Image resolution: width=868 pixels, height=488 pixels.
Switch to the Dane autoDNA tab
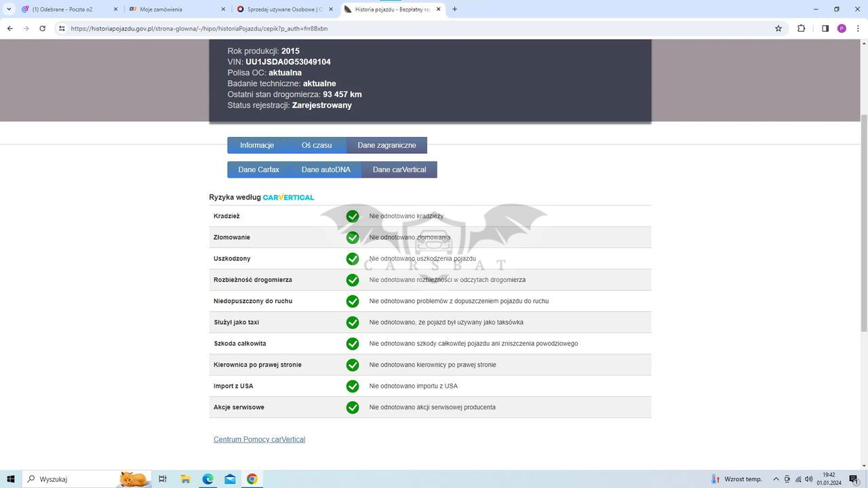(x=325, y=169)
